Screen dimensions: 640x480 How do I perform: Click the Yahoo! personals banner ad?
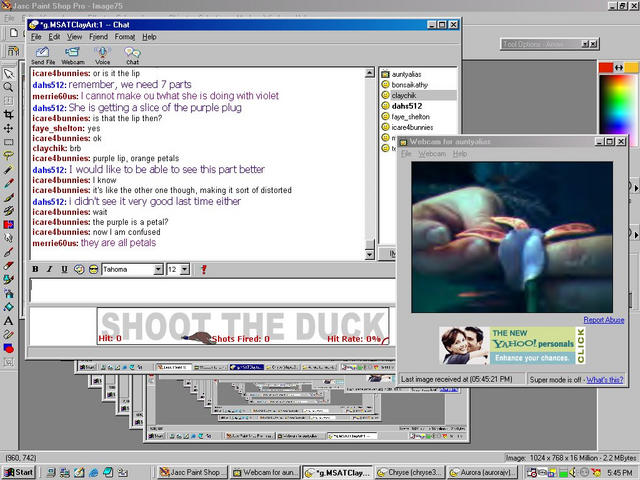tap(512, 345)
